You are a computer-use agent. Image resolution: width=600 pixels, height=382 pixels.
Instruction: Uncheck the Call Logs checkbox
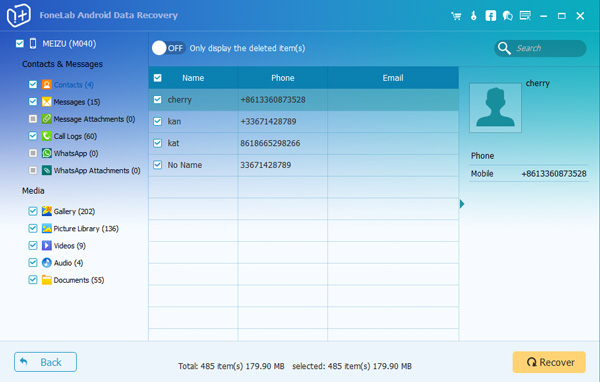[x=33, y=135]
